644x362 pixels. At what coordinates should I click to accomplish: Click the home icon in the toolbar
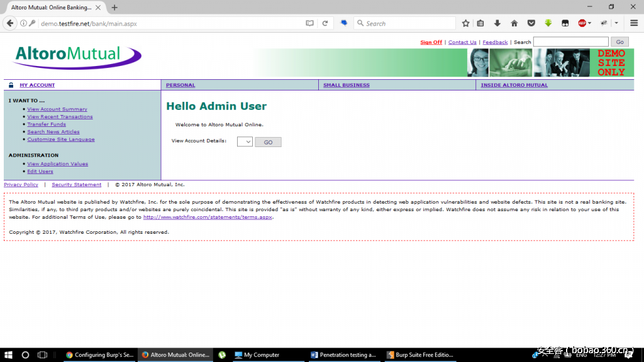[x=514, y=23]
